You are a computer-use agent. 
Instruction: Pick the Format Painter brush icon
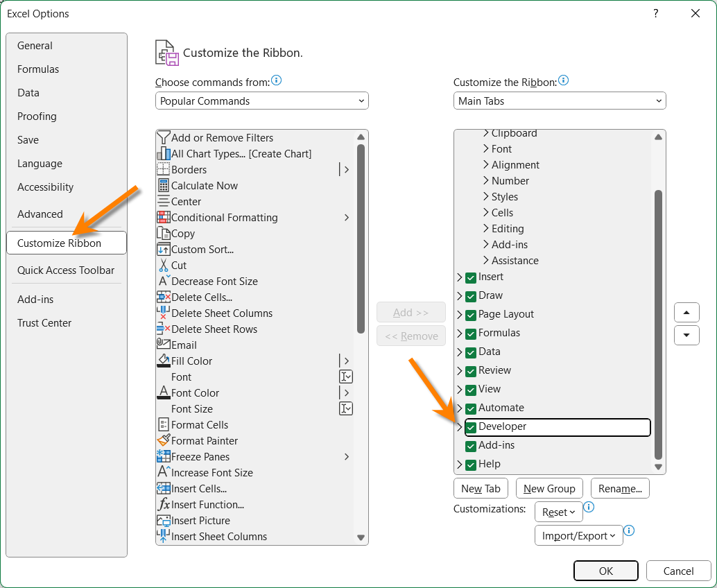(x=163, y=441)
